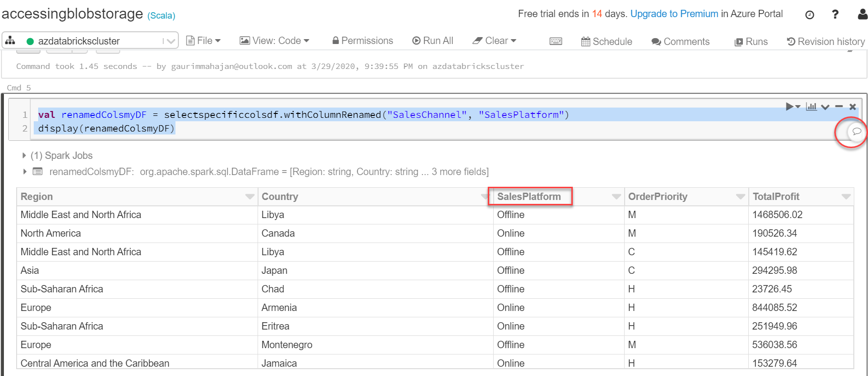Open the cell's chevron options dropdown
This screenshot has width=868, height=376.
click(x=825, y=107)
